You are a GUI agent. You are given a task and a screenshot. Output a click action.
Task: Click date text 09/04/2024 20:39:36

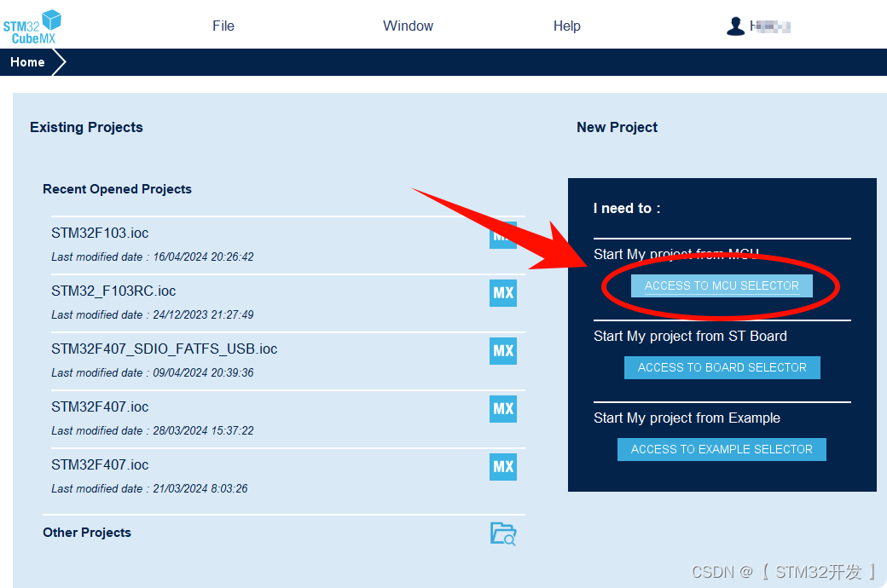(203, 372)
